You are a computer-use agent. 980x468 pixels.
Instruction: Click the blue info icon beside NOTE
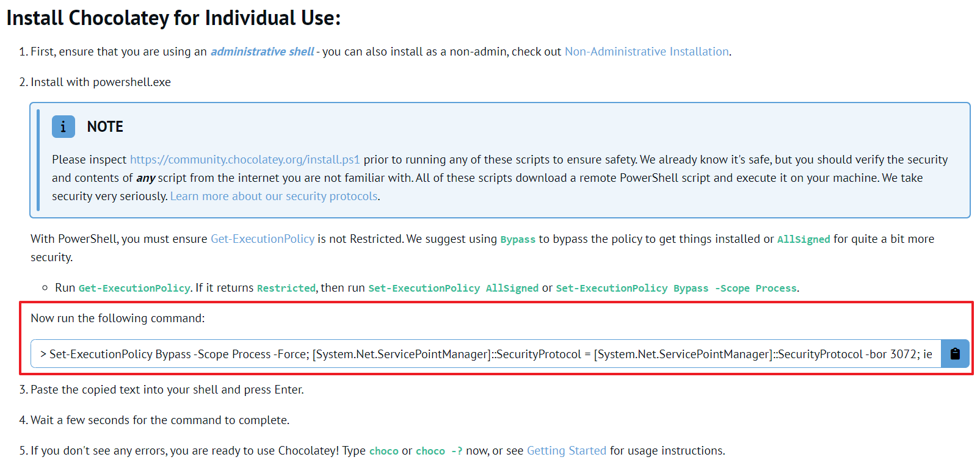click(64, 126)
